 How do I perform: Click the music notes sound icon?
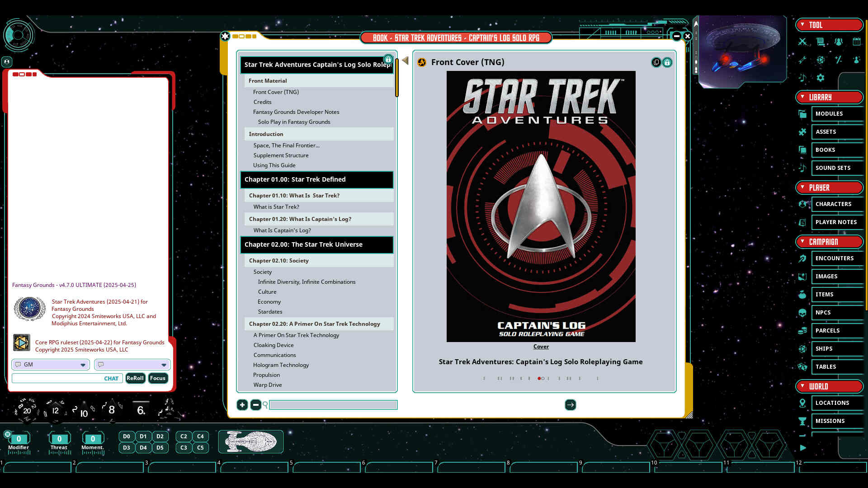coord(802,78)
